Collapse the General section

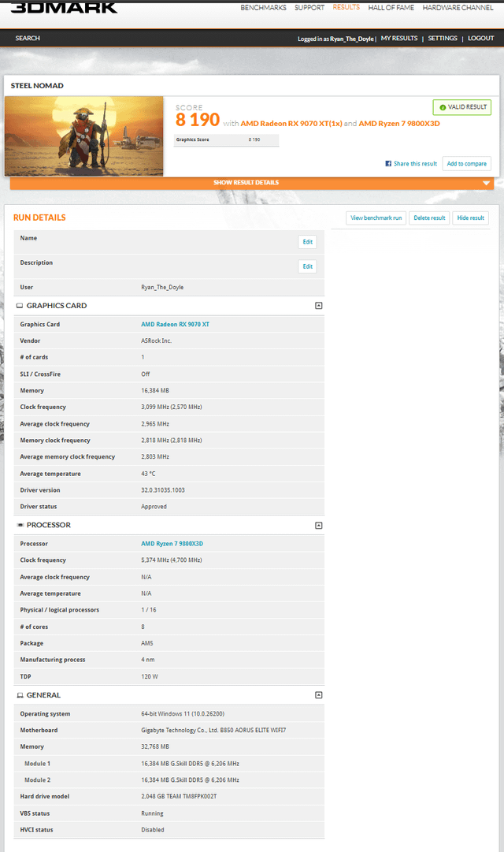coord(319,695)
